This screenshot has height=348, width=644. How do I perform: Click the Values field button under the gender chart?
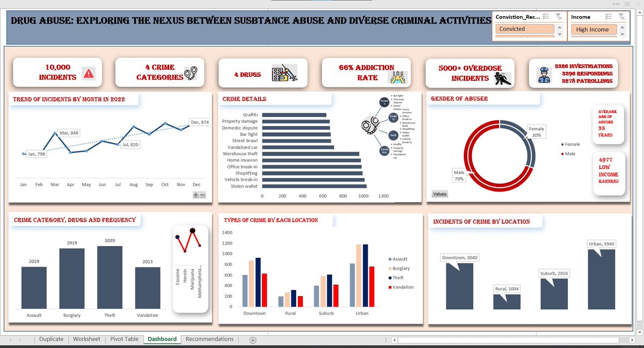439,194
